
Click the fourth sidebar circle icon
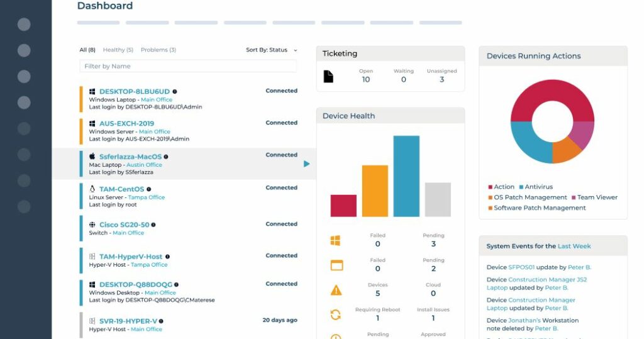[x=24, y=103]
